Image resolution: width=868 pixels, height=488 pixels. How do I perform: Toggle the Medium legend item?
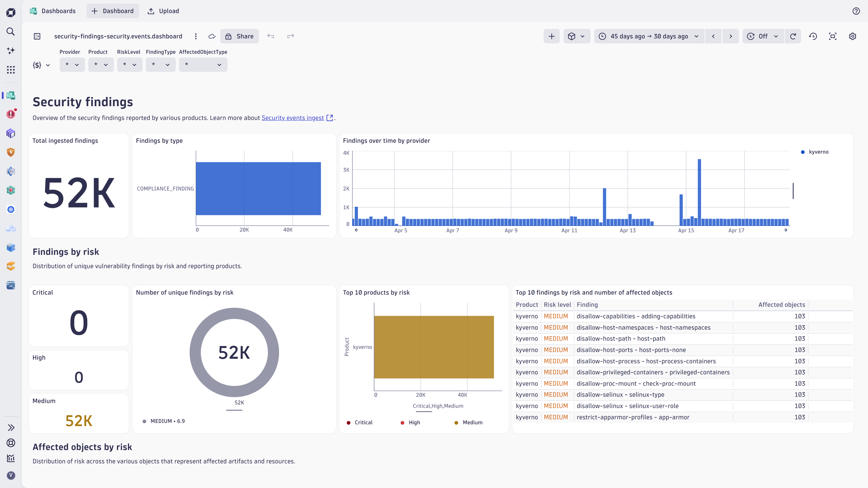tap(468, 423)
